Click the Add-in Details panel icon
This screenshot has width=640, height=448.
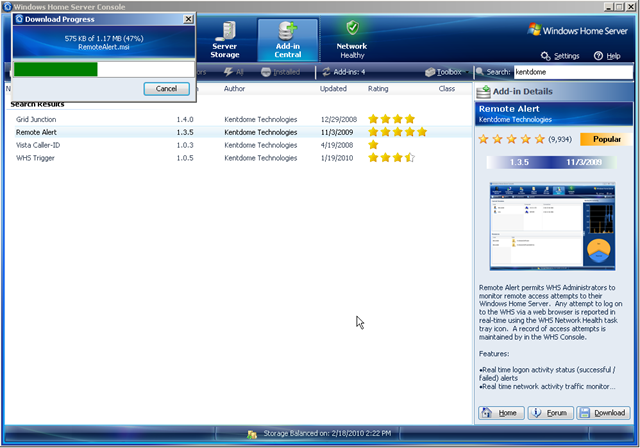coord(484,91)
